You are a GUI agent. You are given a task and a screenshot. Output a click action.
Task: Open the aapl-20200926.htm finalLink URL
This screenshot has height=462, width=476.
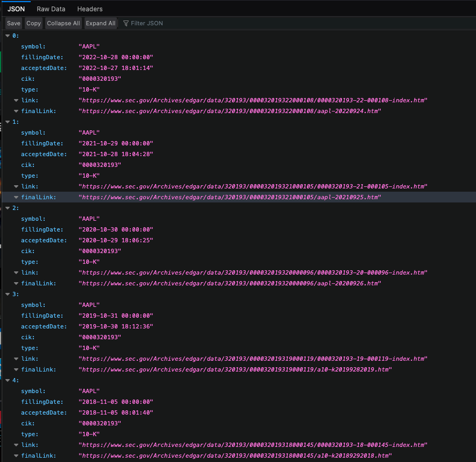click(230, 284)
